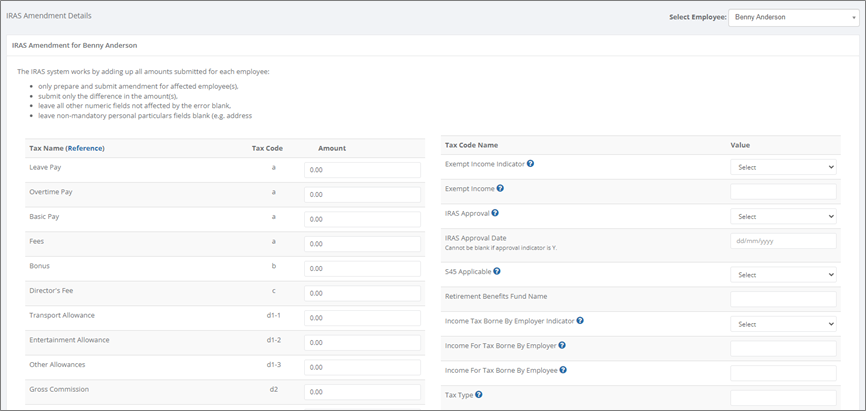This screenshot has width=866, height=411.
Task: Open the Tax Name Reference link
Action: (85, 148)
